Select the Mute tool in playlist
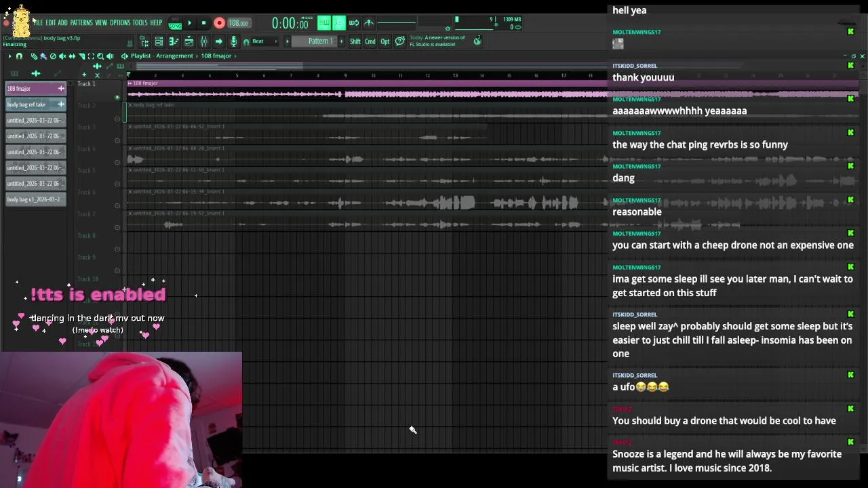This screenshot has width=868, height=488. pos(62,56)
